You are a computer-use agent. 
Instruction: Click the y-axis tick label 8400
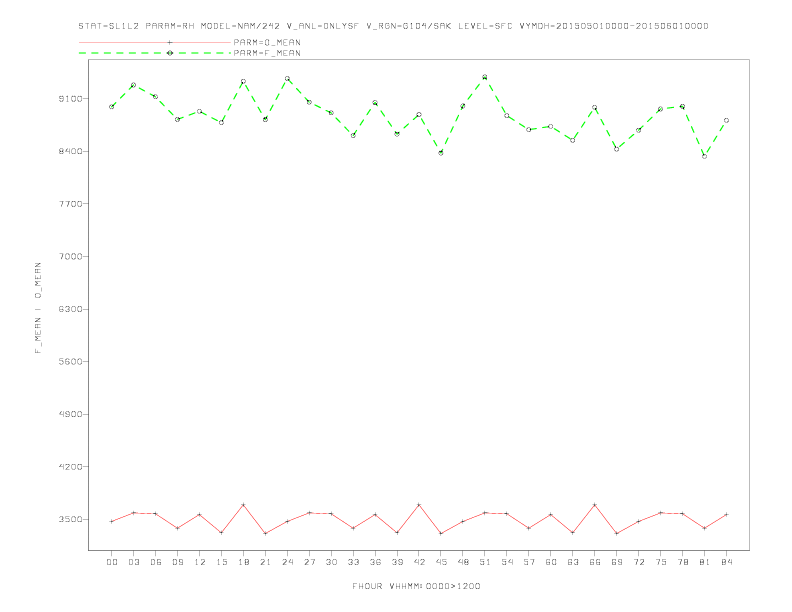point(70,151)
